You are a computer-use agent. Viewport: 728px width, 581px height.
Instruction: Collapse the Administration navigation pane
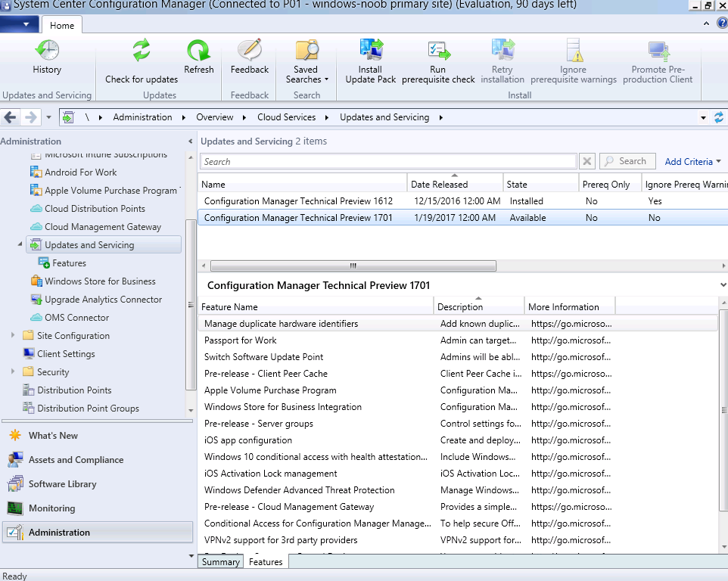click(191, 141)
